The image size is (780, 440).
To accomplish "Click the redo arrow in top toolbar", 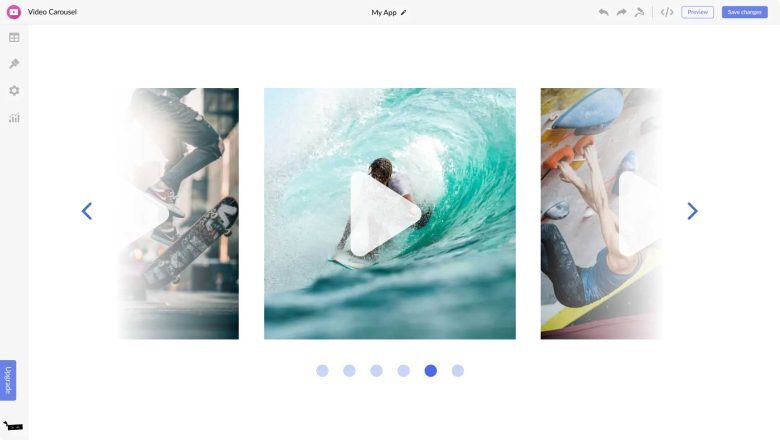I will click(621, 12).
